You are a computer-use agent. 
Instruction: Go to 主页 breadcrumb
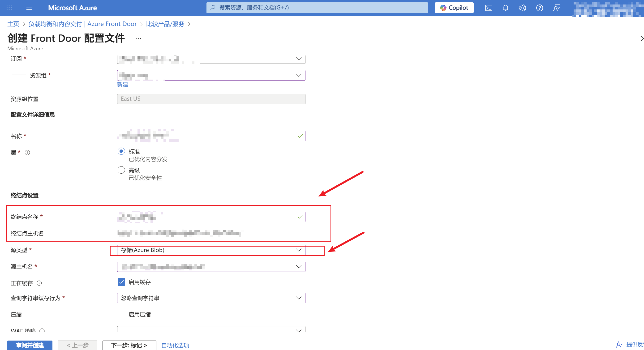point(13,24)
